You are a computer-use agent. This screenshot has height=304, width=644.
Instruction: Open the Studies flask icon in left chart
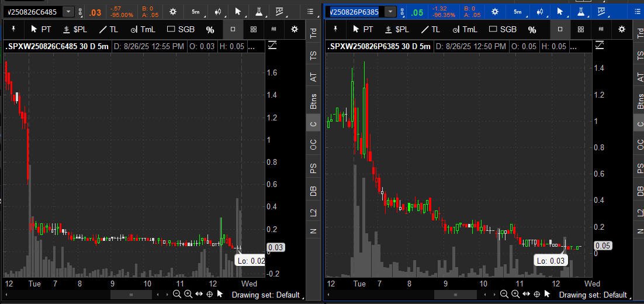258,12
